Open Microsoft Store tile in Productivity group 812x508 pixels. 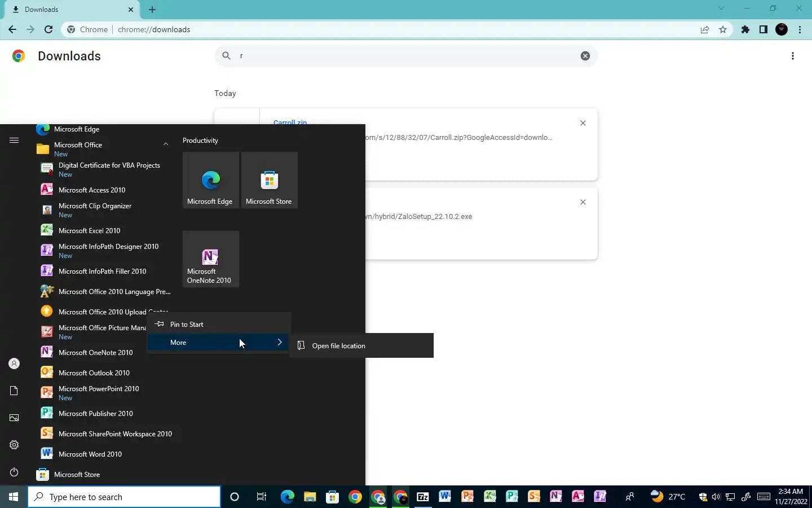[x=270, y=180]
